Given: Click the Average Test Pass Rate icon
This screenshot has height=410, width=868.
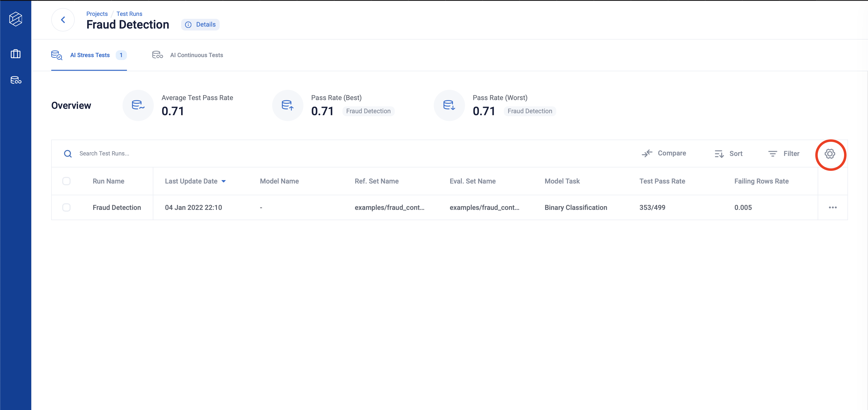Looking at the screenshot, I should tap(138, 105).
